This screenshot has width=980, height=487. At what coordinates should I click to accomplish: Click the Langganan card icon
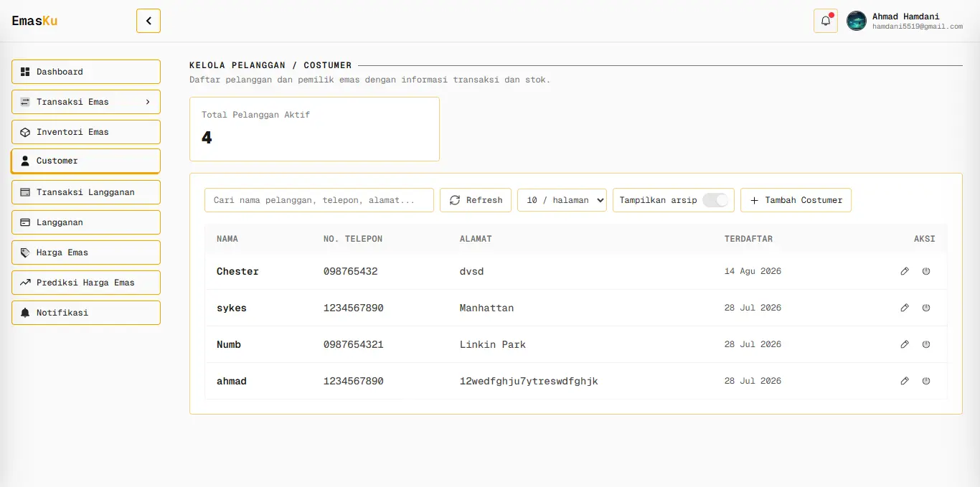[25, 222]
